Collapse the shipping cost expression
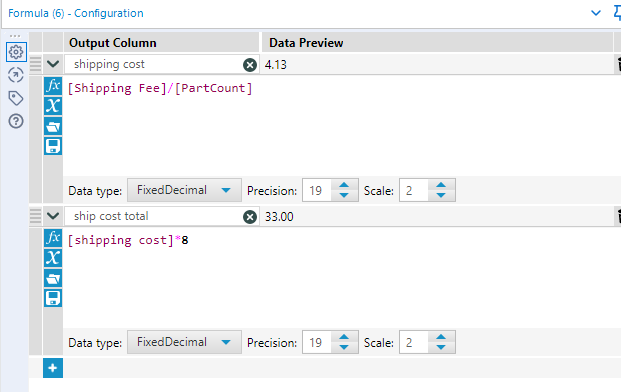 pyautogui.click(x=53, y=64)
